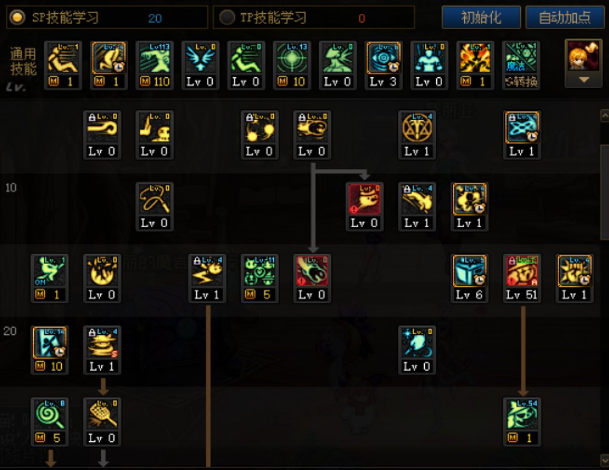The width and height of the screenshot is (609, 470).
Task: Select the green lollipop skill icon
Action: tap(49, 414)
